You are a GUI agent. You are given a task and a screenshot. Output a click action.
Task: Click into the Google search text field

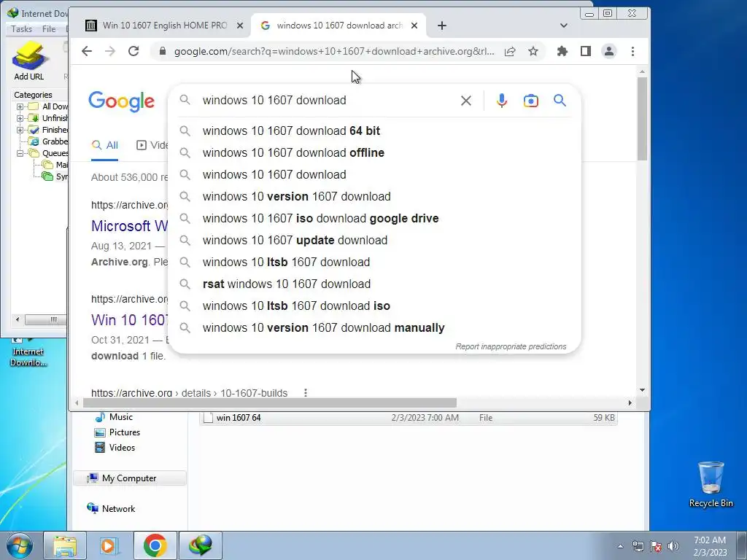(x=326, y=101)
